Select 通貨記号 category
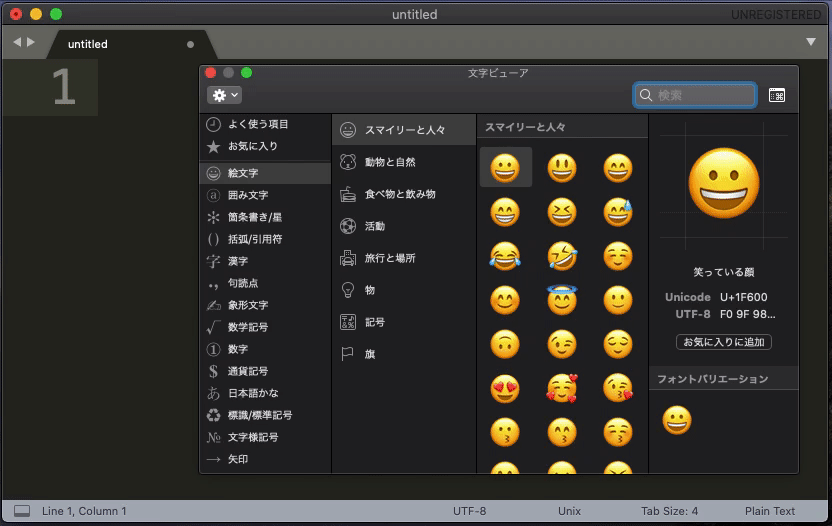The height and width of the screenshot is (526, 832). click(265, 371)
